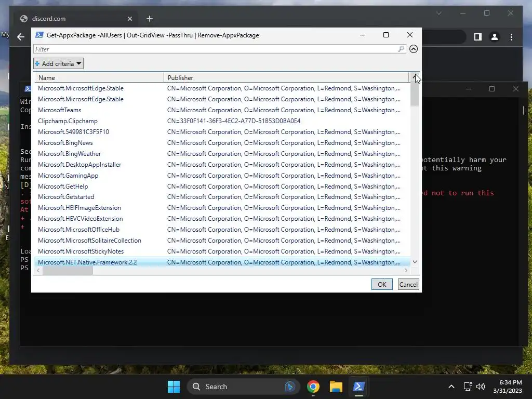Open clock and date 6:34 PM
The width and height of the screenshot is (532, 399).
point(508,387)
